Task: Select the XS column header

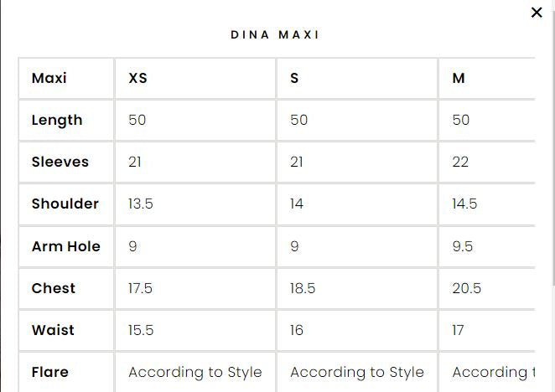Action: (x=137, y=78)
